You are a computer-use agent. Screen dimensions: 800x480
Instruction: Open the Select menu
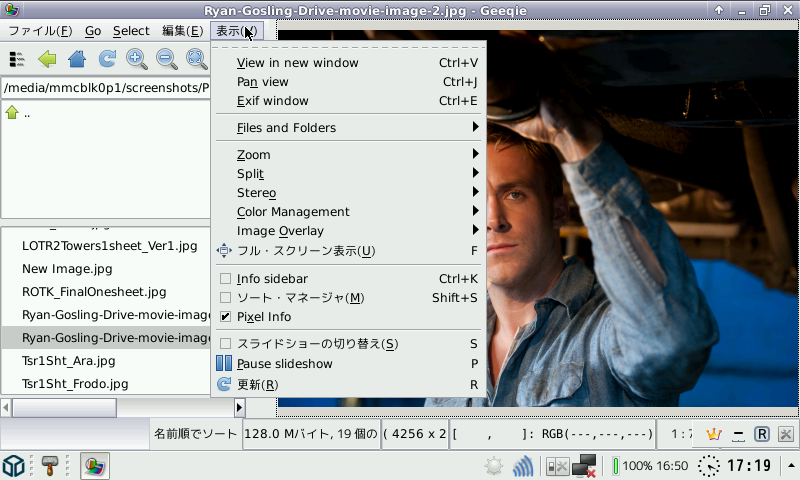point(131,31)
